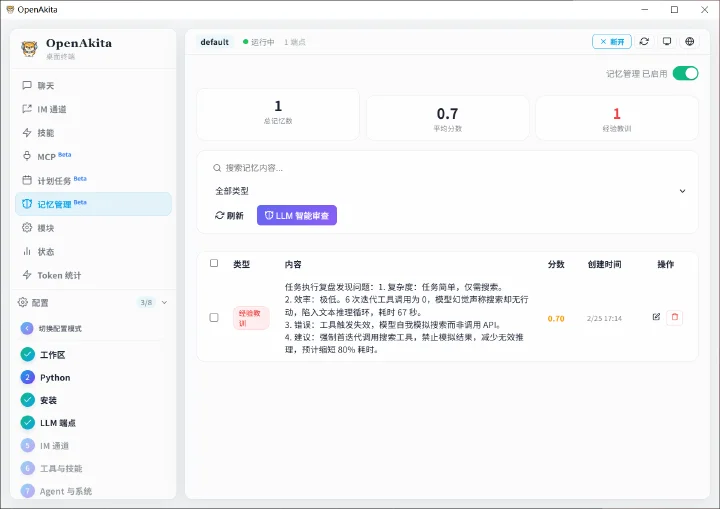Click the memory content text 任务执行复盘
This screenshot has height=509, width=720.
click(x=406, y=318)
